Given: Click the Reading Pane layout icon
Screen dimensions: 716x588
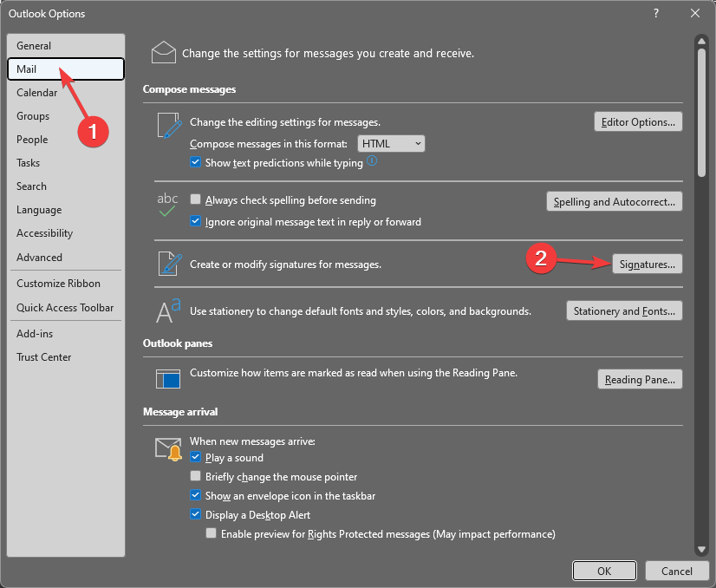Looking at the screenshot, I should tap(167, 377).
